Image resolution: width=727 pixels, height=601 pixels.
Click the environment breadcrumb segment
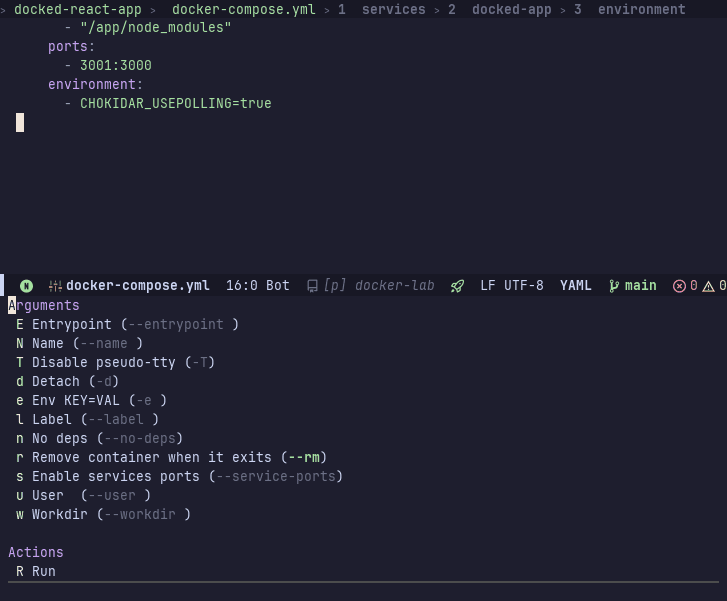click(641, 9)
